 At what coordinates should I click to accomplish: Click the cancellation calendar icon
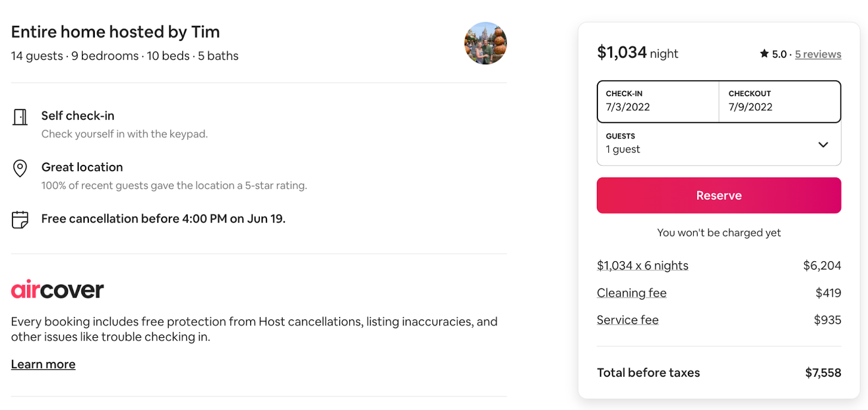(x=20, y=219)
